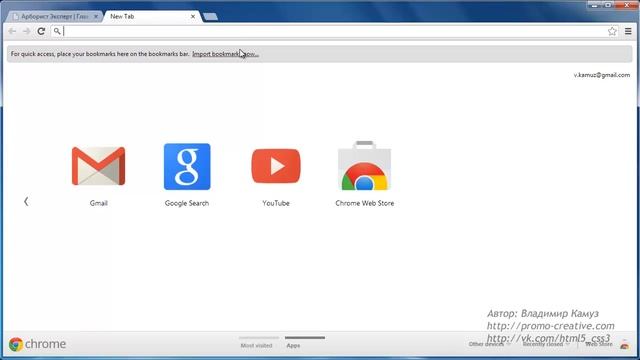Bookmark this page with the star
This screenshot has height=360, width=640.
click(x=612, y=31)
